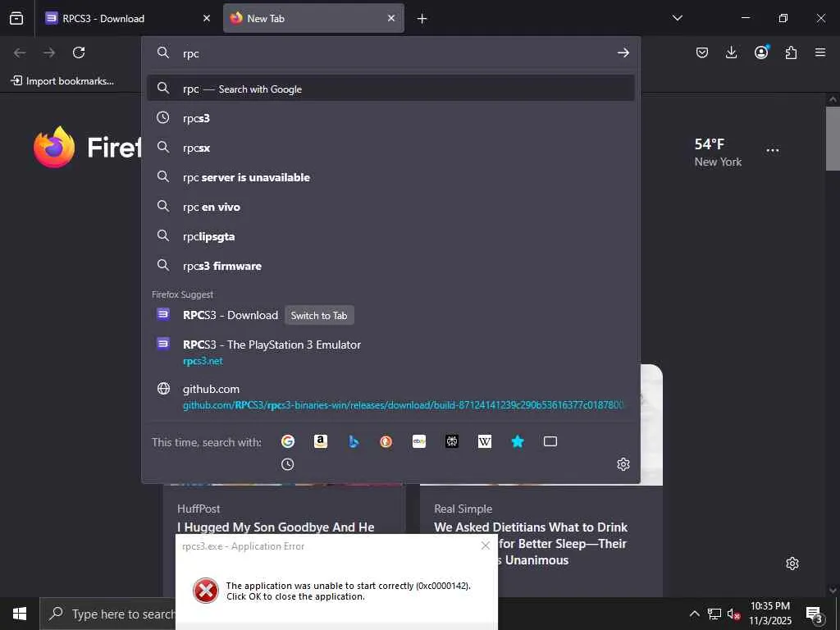The height and width of the screenshot is (630, 840).
Task: Search in open Tabs icon
Action: click(550, 441)
